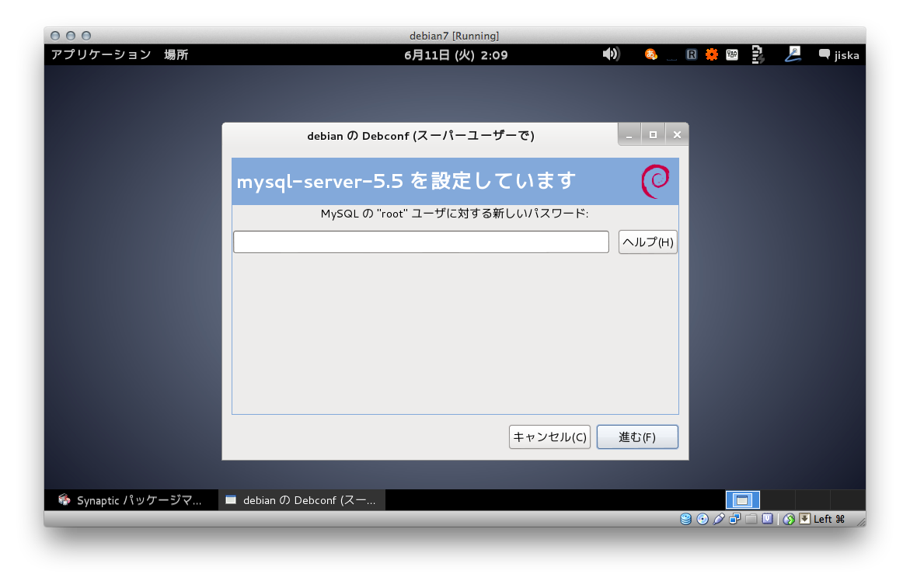910x588 pixels.
Task: Click the mysql-server-5.5 を設定しています heading
Action: coord(406,181)
